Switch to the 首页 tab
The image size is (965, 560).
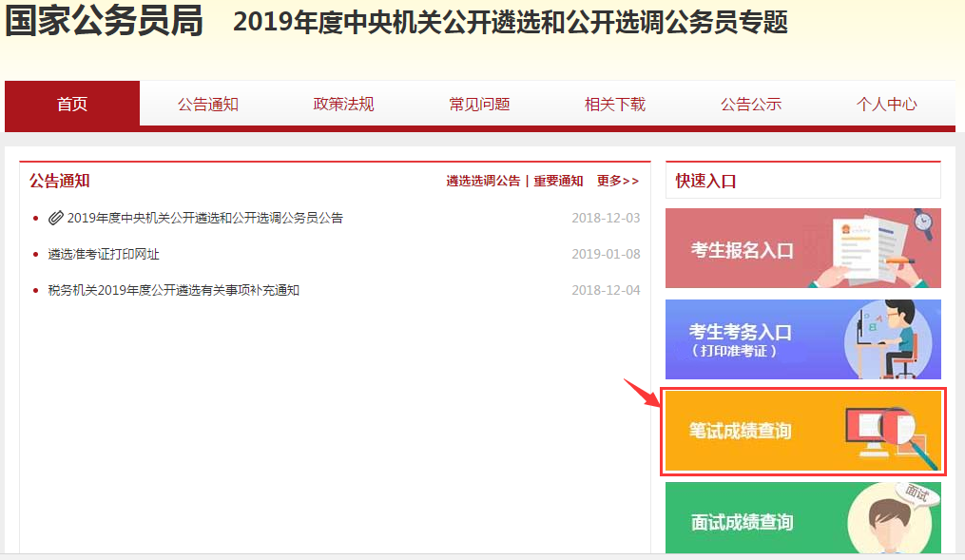(x=71, y=106)
